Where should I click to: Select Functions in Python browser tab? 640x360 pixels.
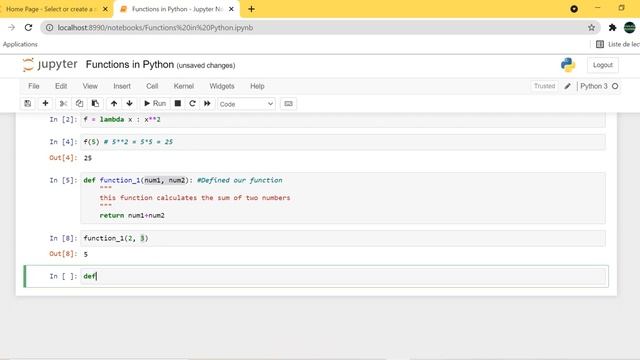[176, 9]
